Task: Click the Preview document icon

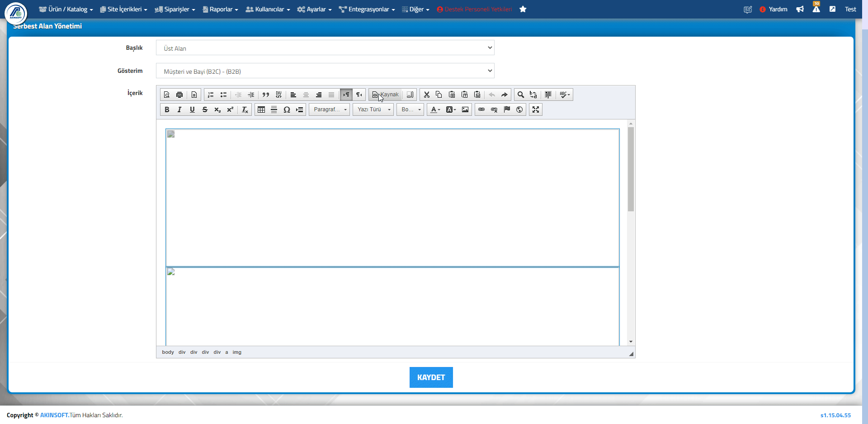Action: point(167,95)
